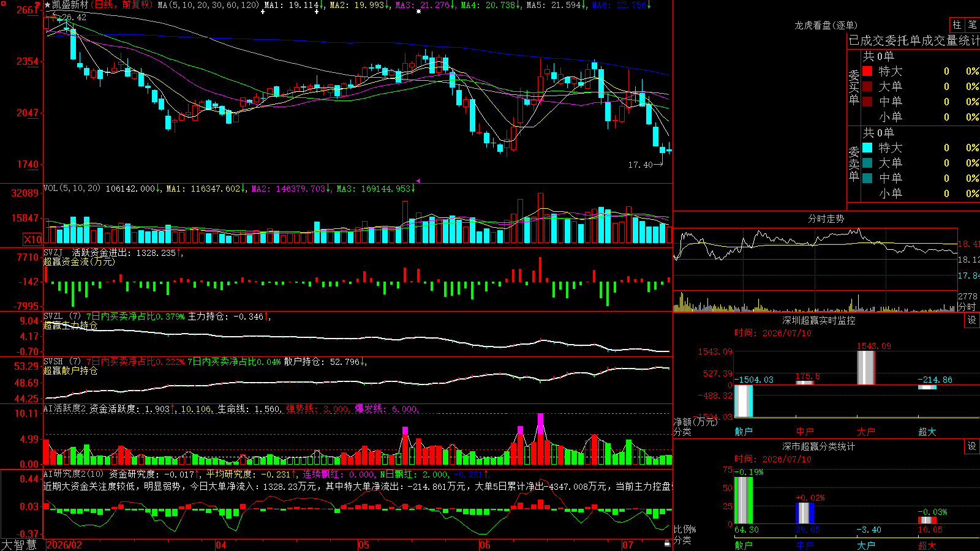Click the 小单 row under 委买单
The width and height of the screenshot is (980, 551).
pos(920,117)
